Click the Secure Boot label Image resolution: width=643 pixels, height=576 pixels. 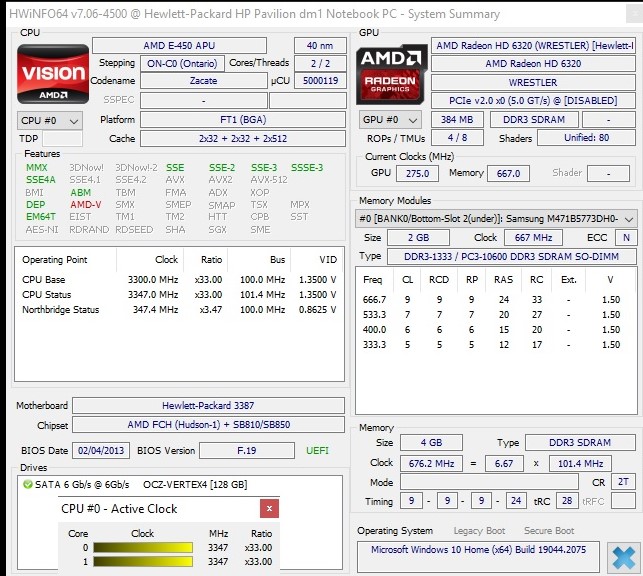pos(549,531)
